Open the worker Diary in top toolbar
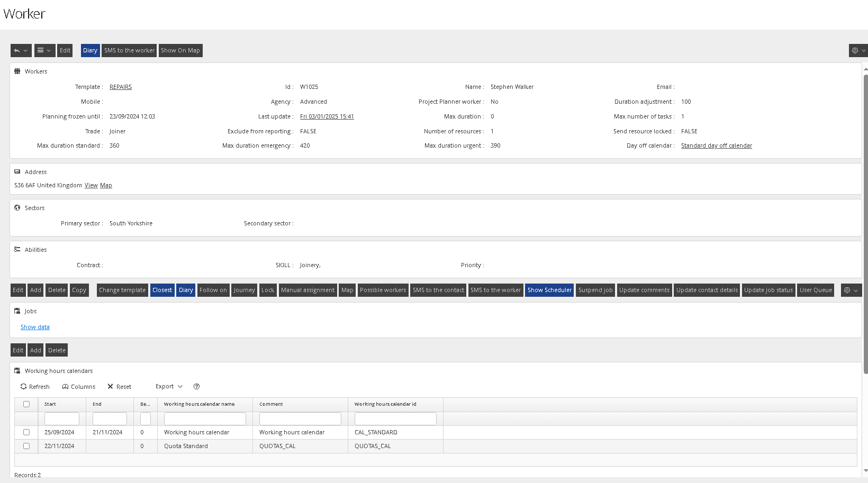The width and height of the screenshot is (868, 483). [90, 51]
